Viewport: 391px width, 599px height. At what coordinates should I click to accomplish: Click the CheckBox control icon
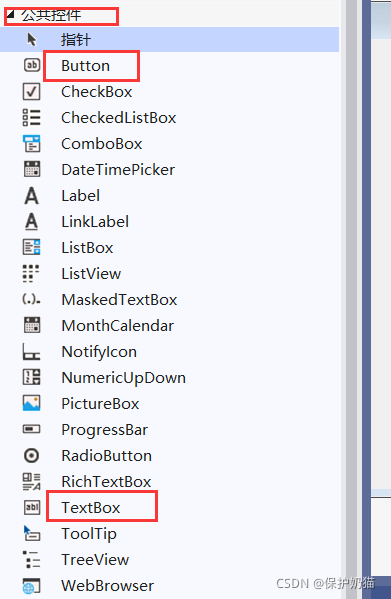pos(32,91)
